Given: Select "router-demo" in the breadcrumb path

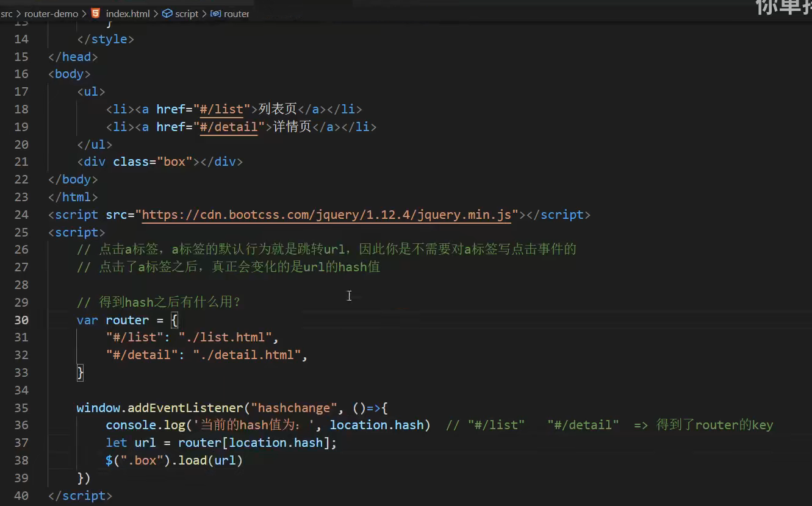Looking at the screenshot, I should (x=51, y=13).
